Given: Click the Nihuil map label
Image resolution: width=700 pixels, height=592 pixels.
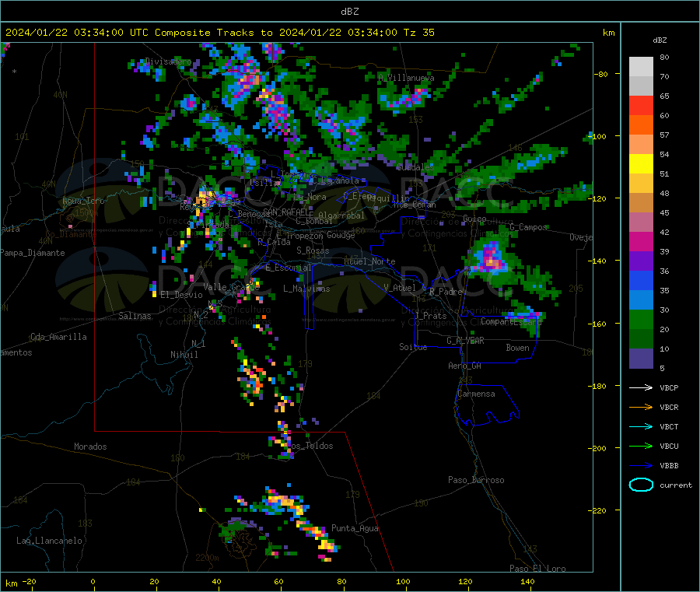Looking at the screenshot, I should point(184,355).
